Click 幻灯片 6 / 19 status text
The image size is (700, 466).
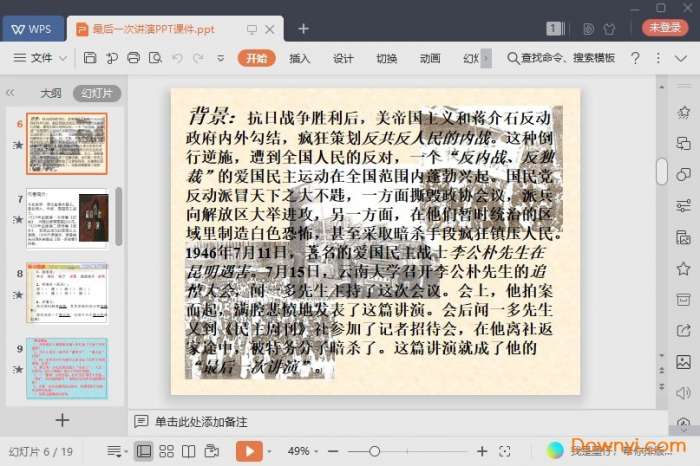point(41,452)
